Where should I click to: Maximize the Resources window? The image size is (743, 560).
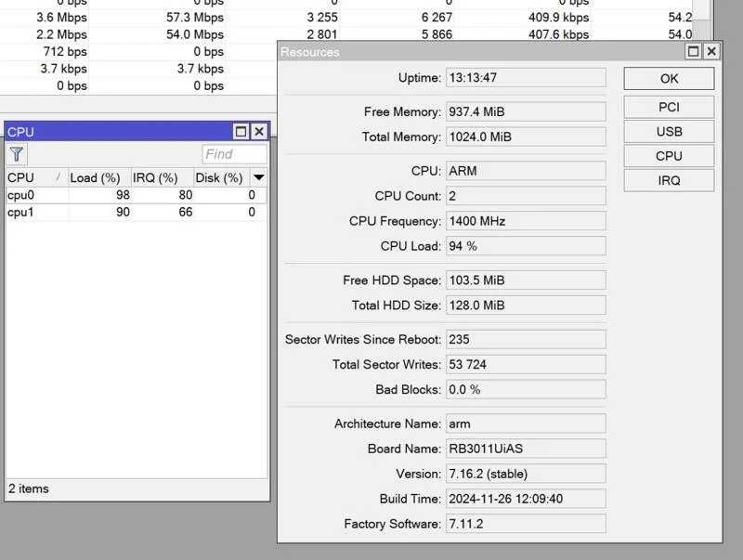pos(693,51)
